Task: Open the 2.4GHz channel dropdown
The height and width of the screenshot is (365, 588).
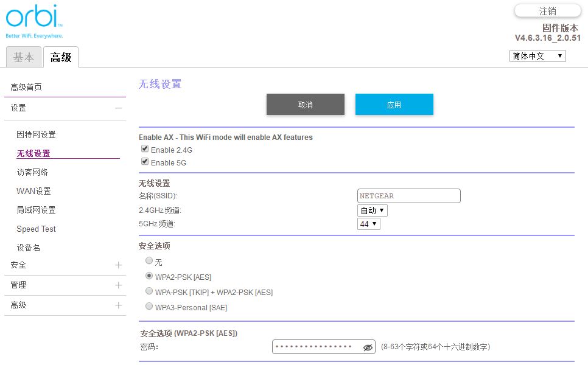Action: 372,210
